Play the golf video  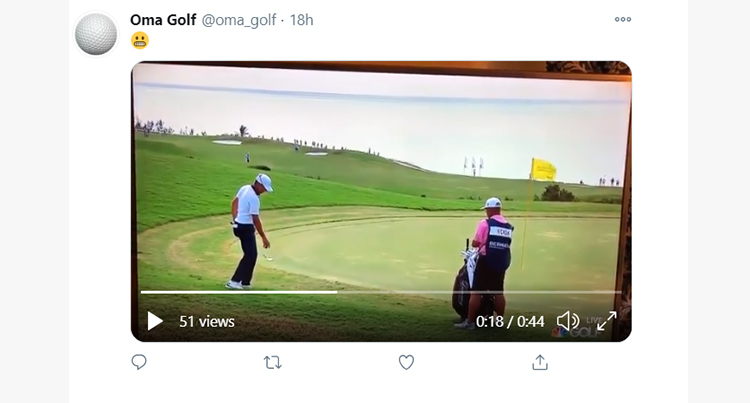(x=154, y=321)
